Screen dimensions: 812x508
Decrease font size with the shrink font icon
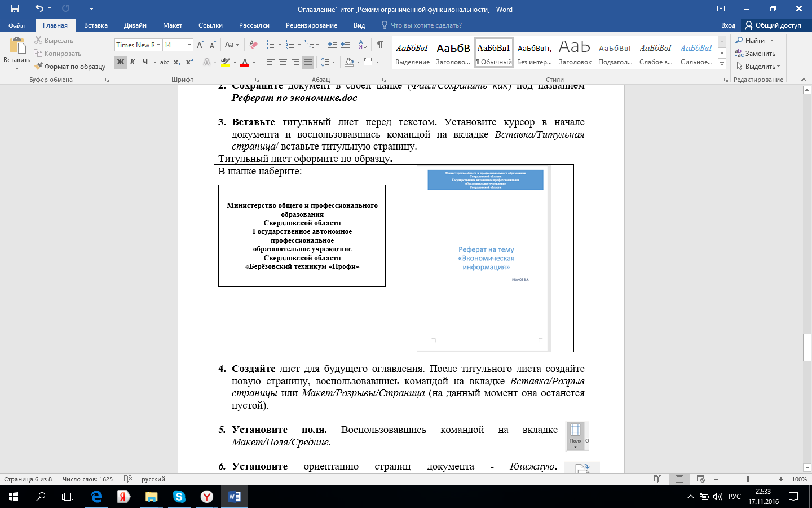click(x=213, y=45)
